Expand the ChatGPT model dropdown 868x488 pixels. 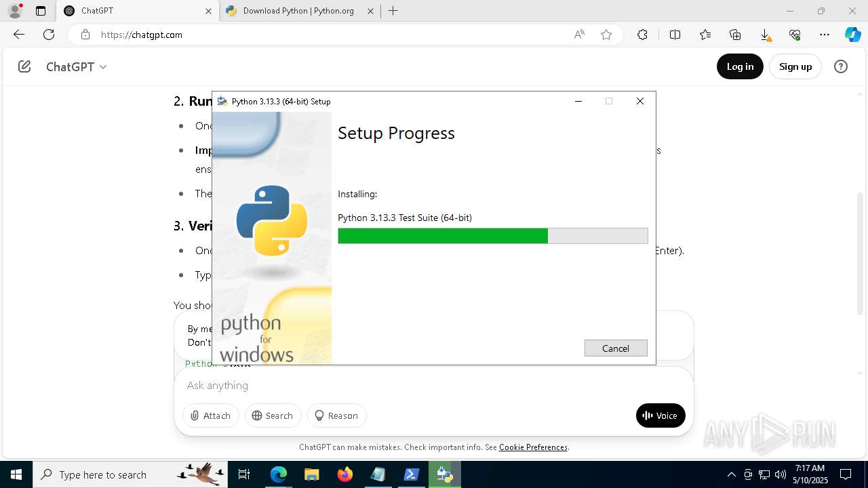[77, 66]
